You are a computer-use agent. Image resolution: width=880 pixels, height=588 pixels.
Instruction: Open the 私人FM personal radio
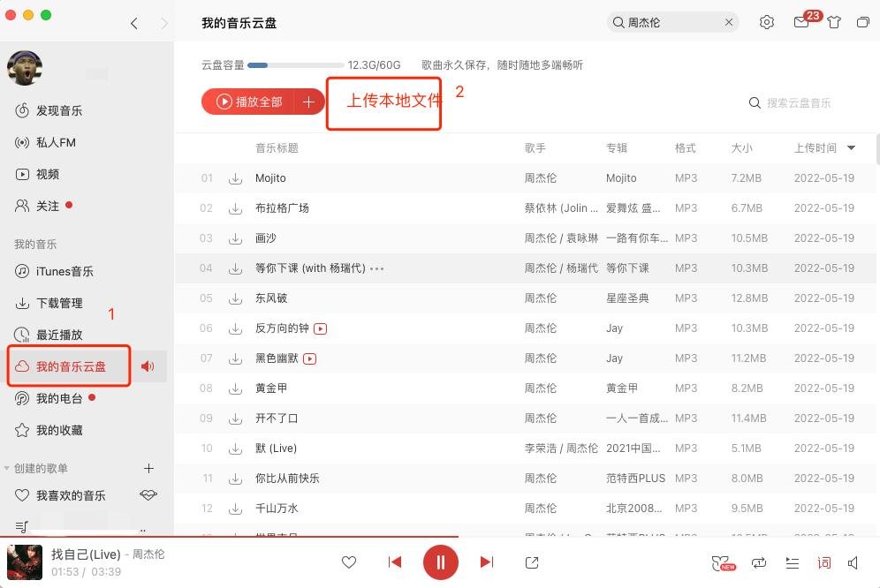coord(57,142)
